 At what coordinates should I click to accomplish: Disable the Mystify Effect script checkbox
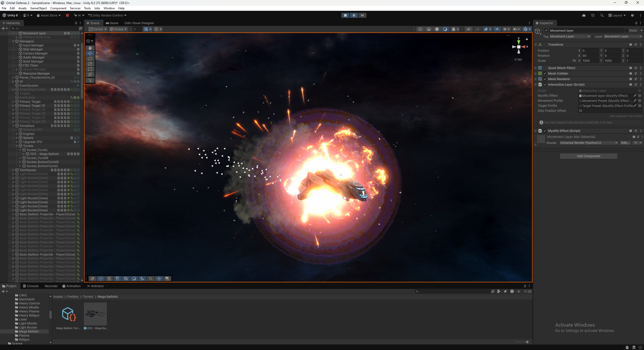point(545,131)
